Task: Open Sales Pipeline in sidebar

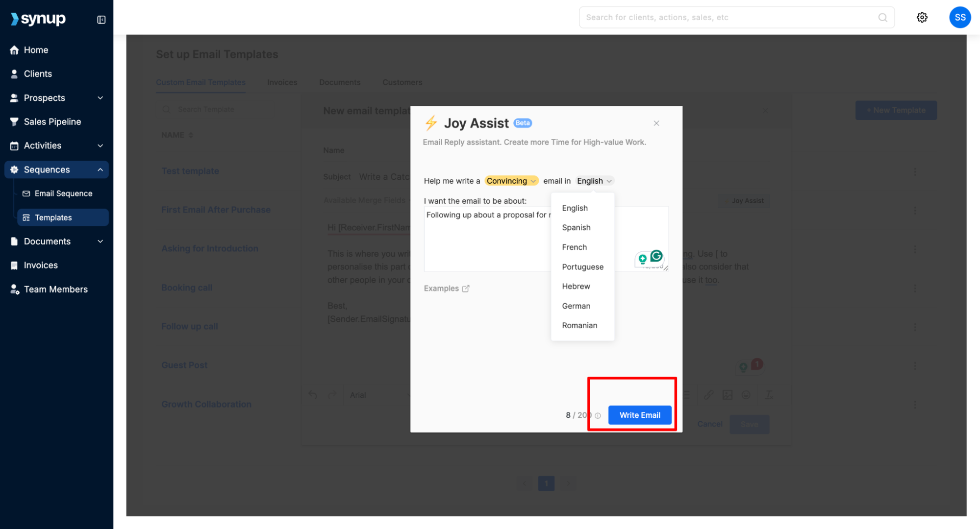Action: [x=52, y=121]
